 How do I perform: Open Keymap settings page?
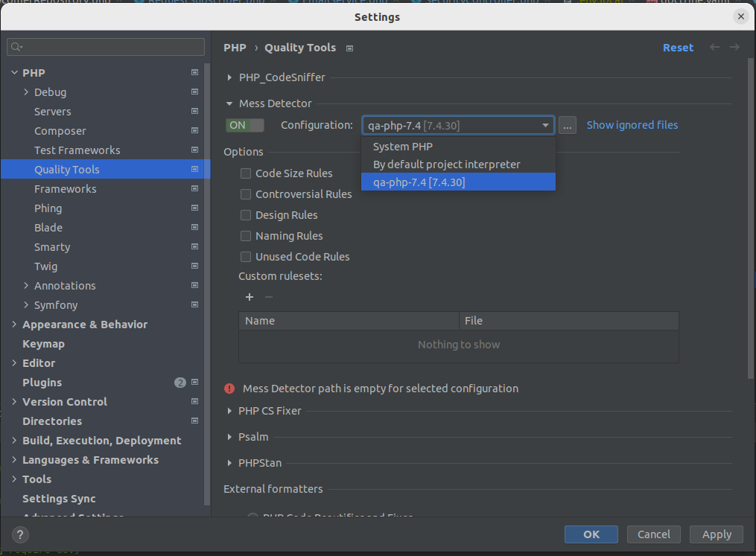click(x=43, y=344)
